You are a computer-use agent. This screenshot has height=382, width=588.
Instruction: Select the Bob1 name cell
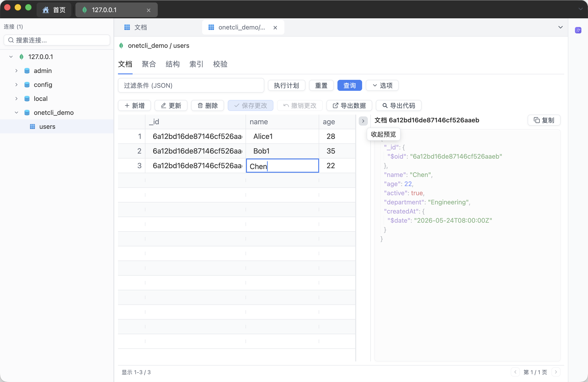(x=282, y=151)
